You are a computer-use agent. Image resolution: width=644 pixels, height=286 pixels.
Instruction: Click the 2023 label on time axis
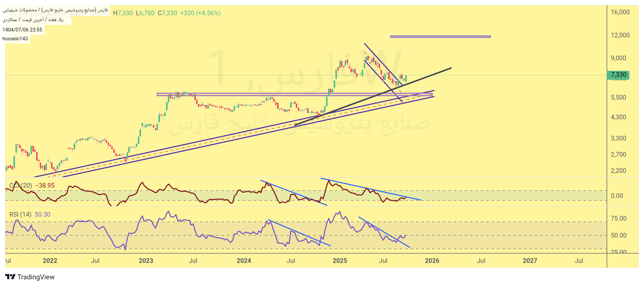[x=146, y=261]
